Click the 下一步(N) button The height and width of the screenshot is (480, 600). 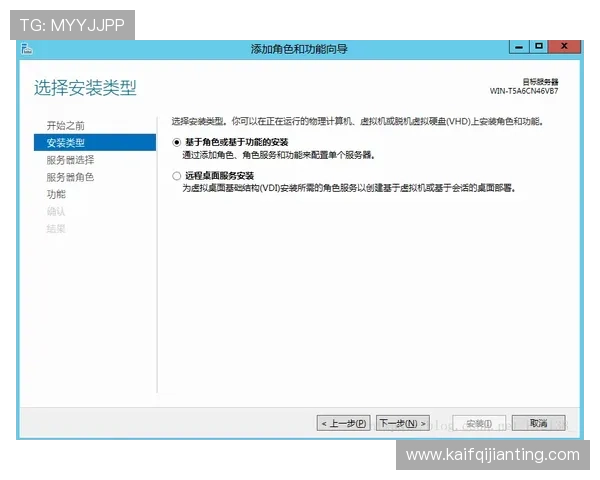point(403,423)
